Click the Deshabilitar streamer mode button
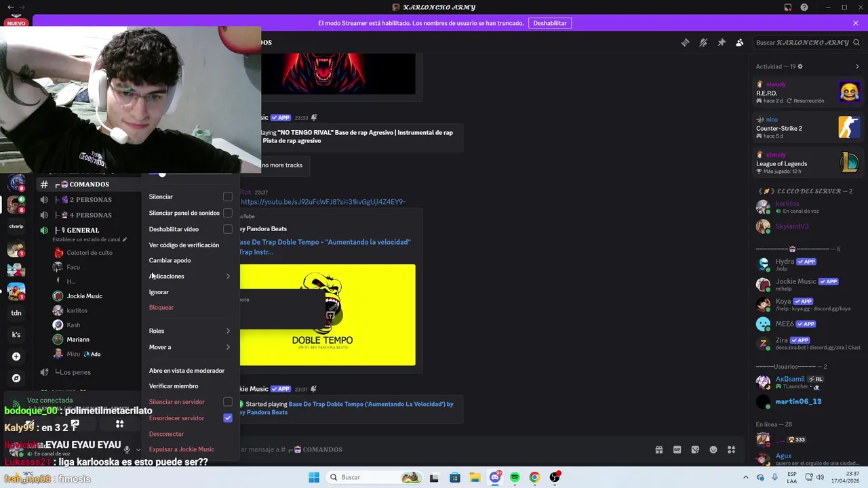 coord(550,23)
